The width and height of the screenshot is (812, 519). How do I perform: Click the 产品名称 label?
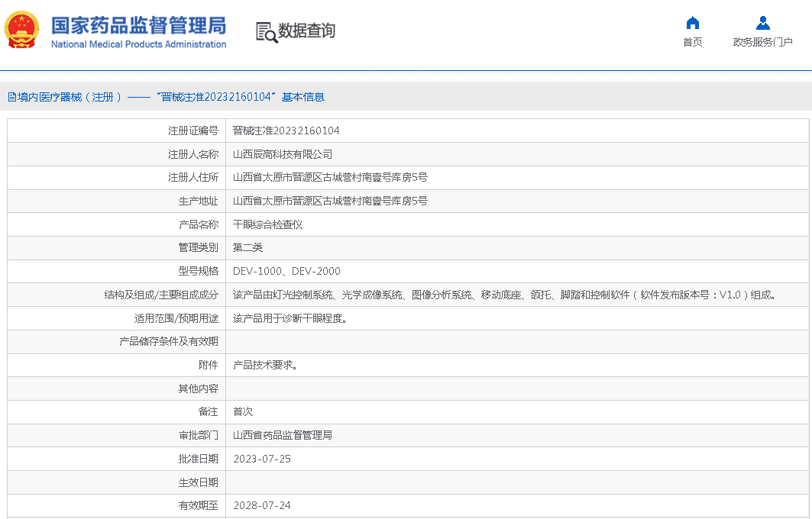coord(199,224)
